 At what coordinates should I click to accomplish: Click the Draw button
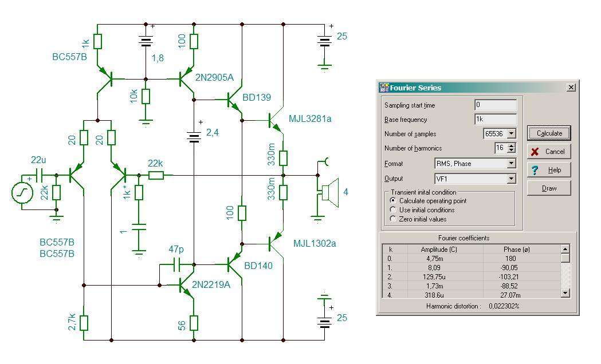point(549,188)
